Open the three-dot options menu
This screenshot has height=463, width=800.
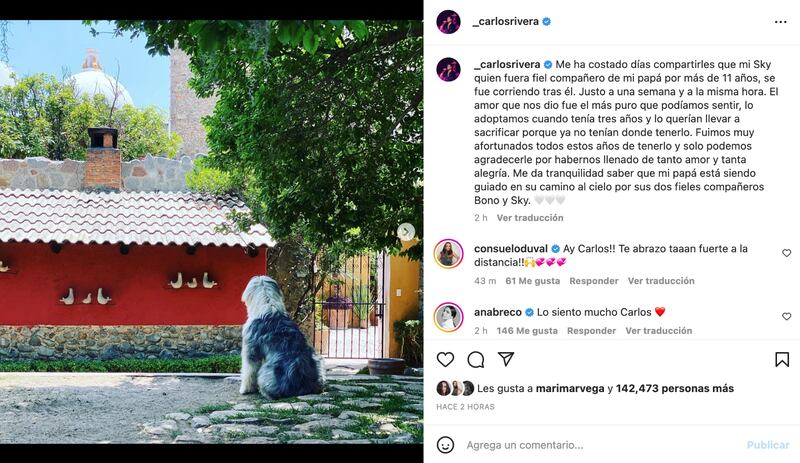pyautogui.click(x=781, y=22)
